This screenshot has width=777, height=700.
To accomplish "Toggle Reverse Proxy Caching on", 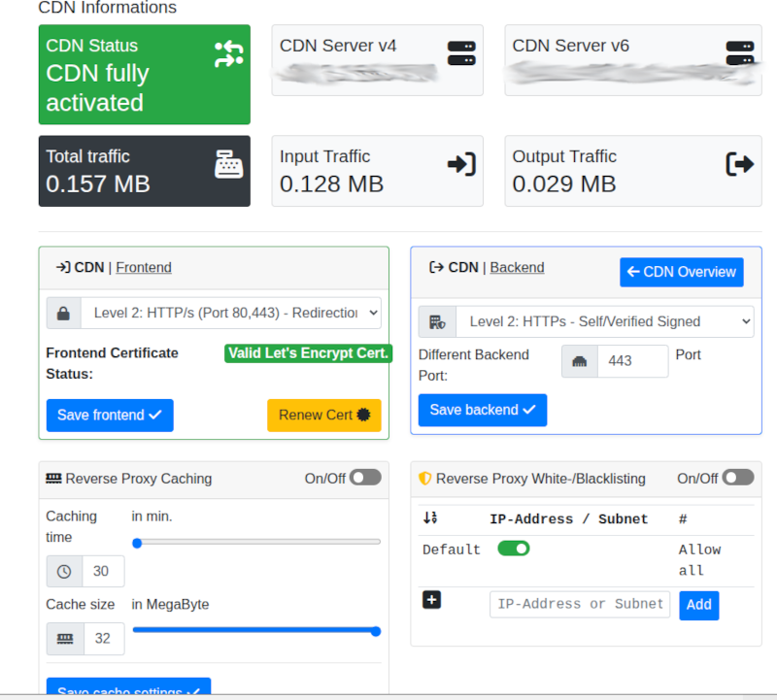I will (x=365, y=478).
